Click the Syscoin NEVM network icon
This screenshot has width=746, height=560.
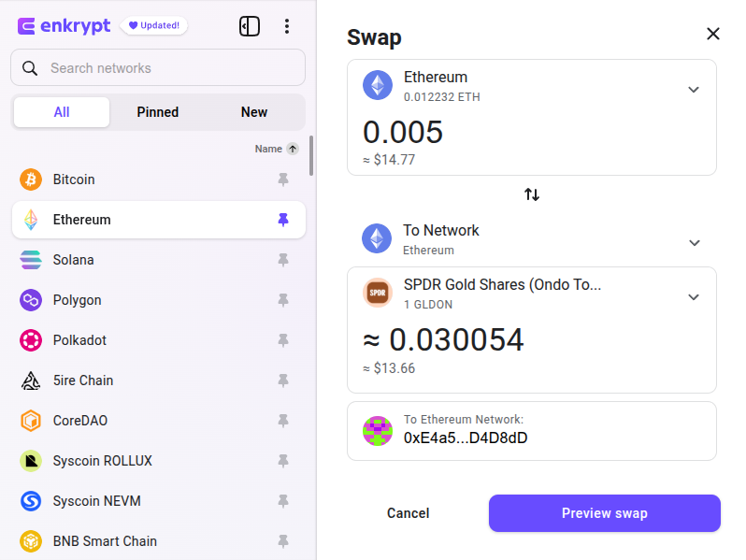pos(31,501)
